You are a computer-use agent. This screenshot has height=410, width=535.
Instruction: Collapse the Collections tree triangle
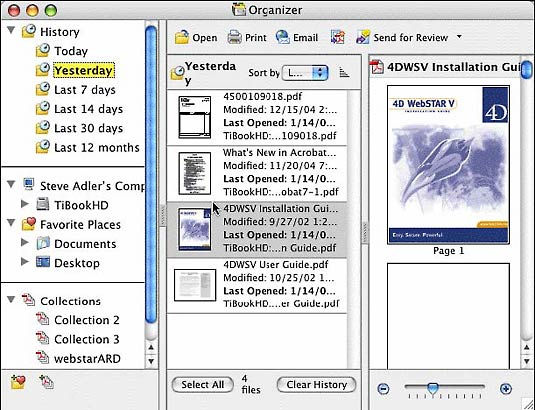pos(11,300)
